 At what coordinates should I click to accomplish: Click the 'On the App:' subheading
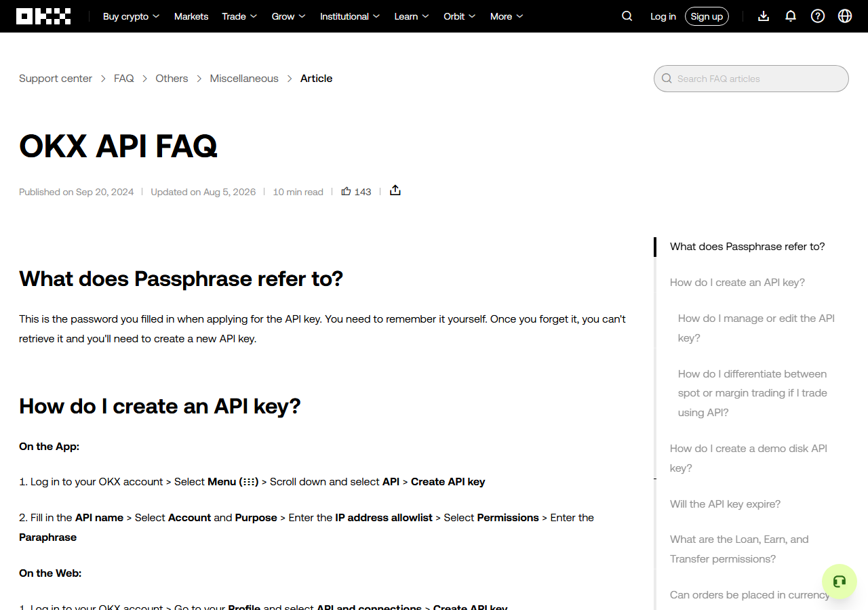coord(50,447)
